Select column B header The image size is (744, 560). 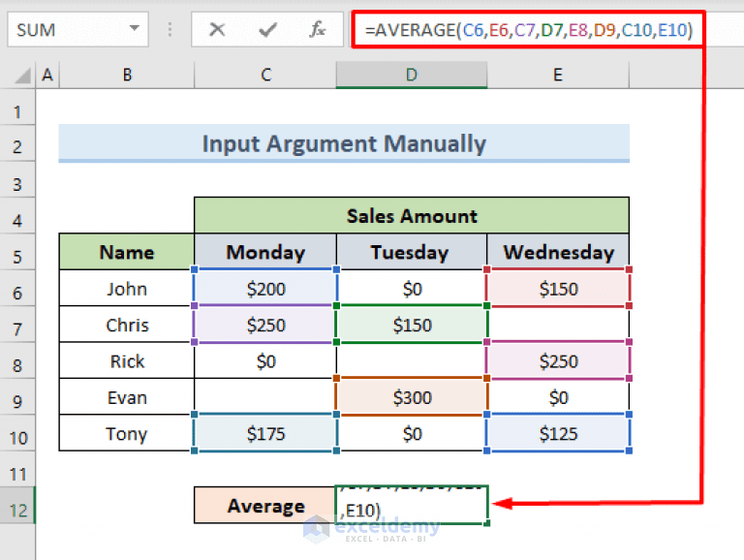127,75
